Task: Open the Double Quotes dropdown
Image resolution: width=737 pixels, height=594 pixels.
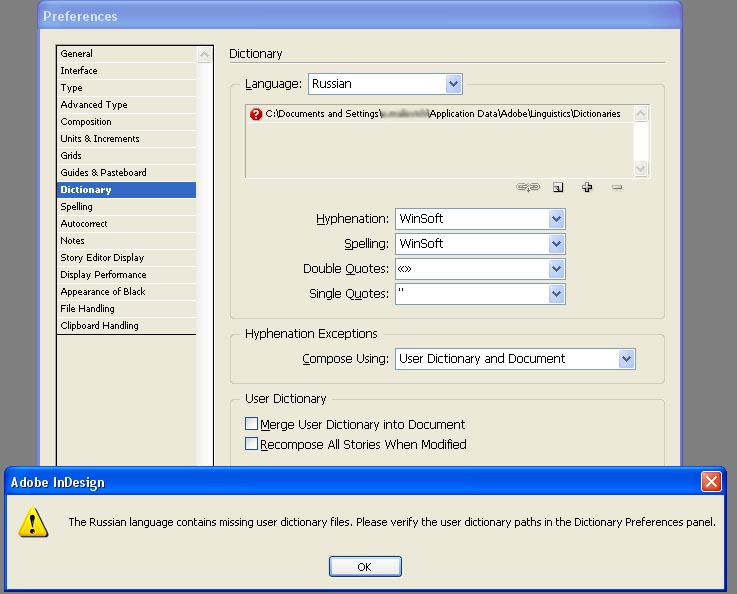Action: 556,269
